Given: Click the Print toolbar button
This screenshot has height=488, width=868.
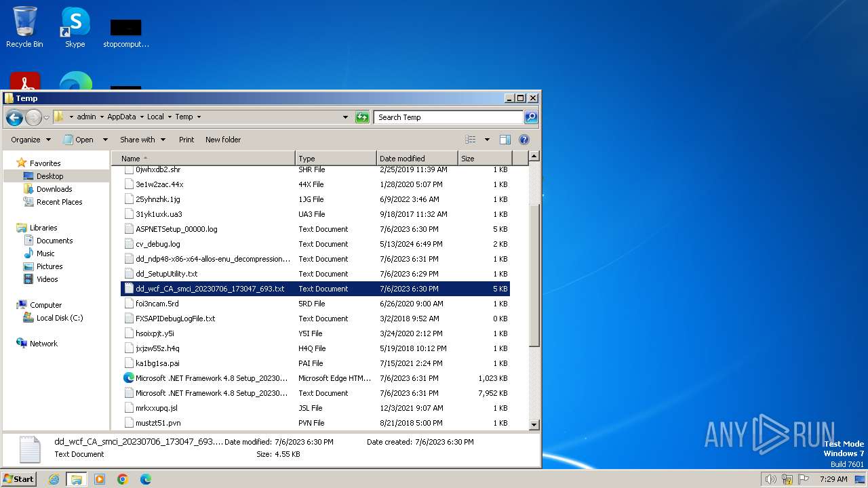Looking at the screenshot, I should (186, 140).
